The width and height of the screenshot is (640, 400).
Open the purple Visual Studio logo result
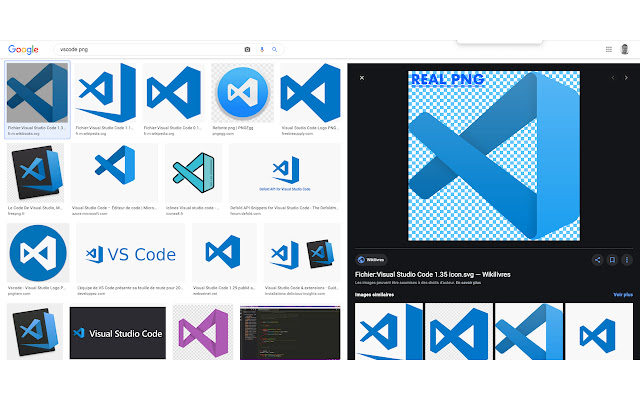[203, 332]
